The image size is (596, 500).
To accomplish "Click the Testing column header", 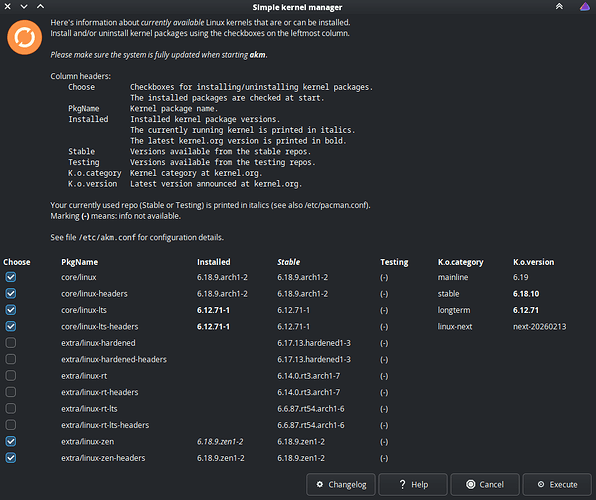I will click(x=394, y=262).
